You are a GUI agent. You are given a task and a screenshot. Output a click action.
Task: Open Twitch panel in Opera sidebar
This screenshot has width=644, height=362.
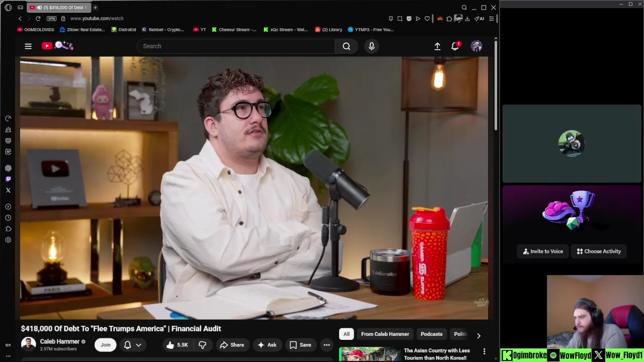[x=8, y=179]
